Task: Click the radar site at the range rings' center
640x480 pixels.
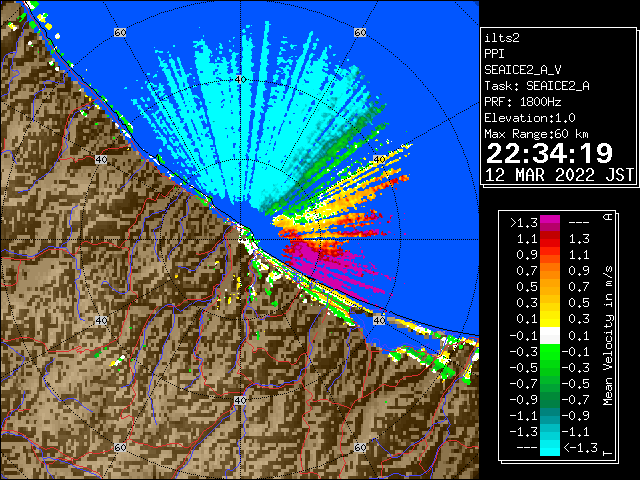Action: click(240, 240)
